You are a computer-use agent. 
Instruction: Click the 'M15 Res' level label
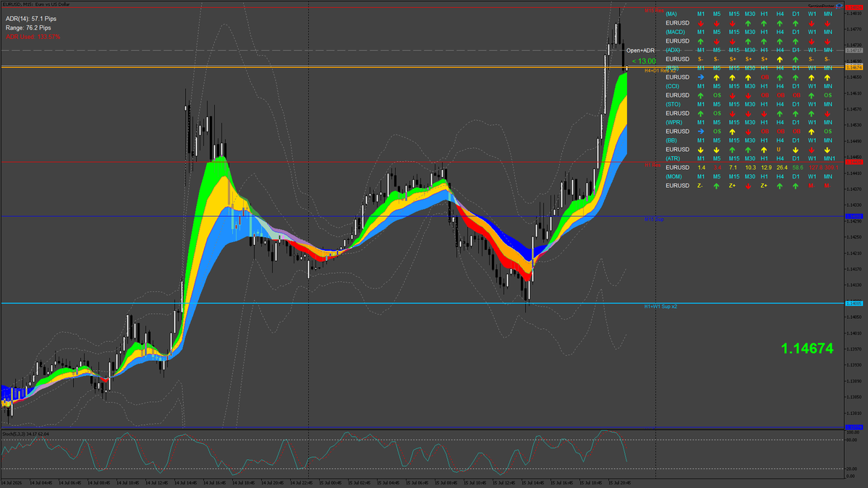654,10
